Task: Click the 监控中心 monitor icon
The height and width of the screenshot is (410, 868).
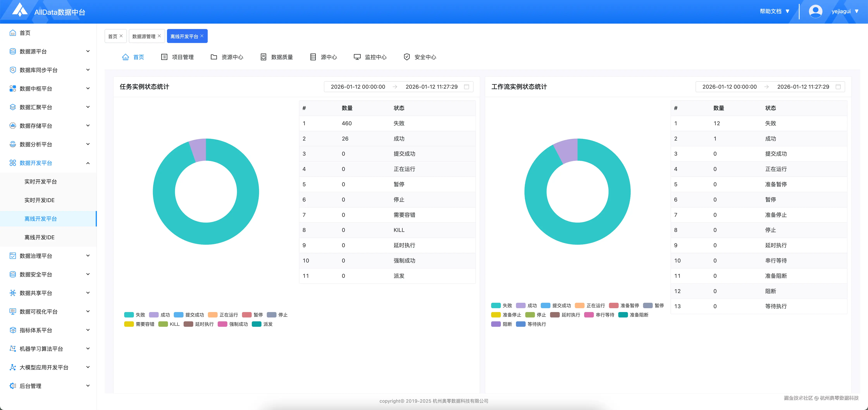Action: pyautogui.click(x=357, y=57)
